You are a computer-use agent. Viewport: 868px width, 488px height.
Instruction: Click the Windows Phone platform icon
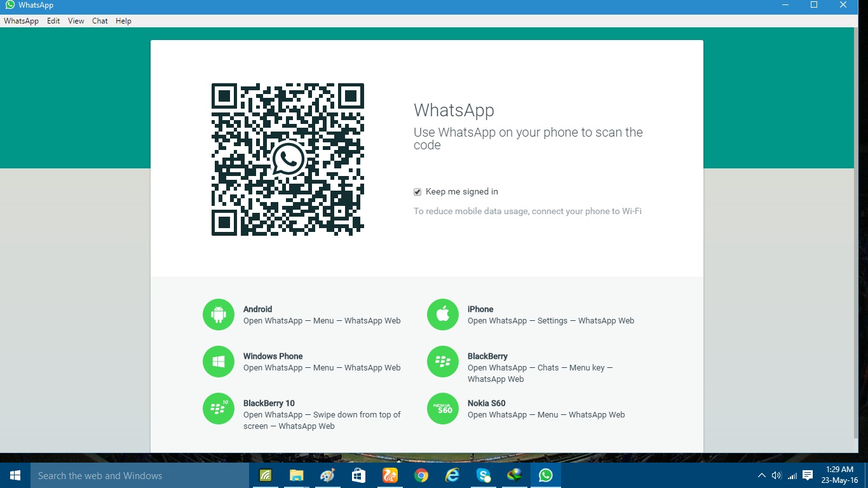coord(219,362)
